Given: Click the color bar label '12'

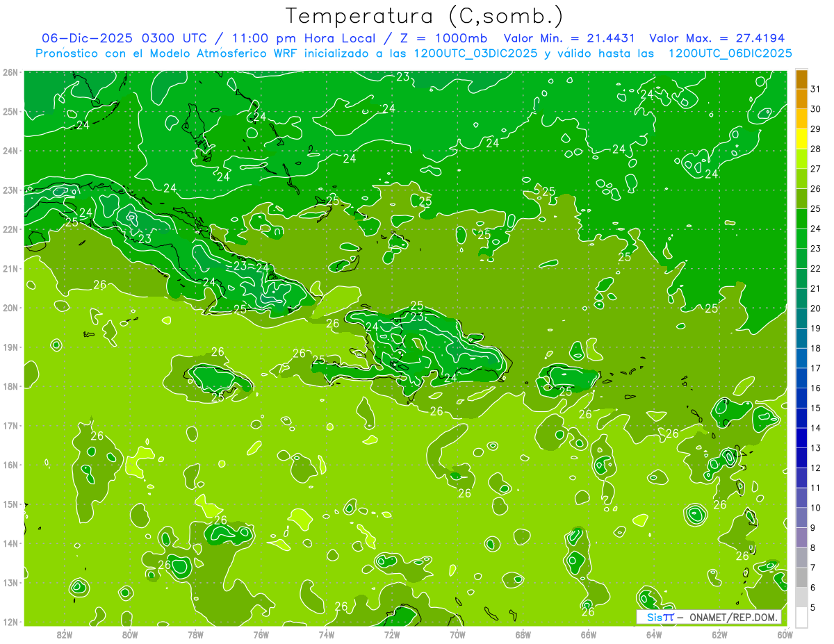Looking at the screenshot, I should [x=815, y=468].
